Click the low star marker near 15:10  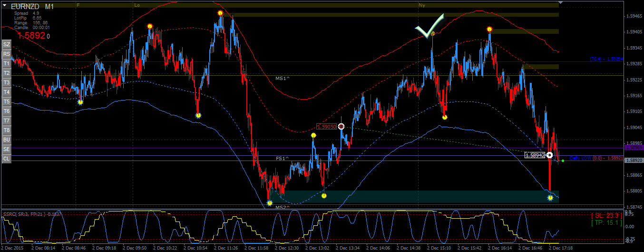pos(445,117)
